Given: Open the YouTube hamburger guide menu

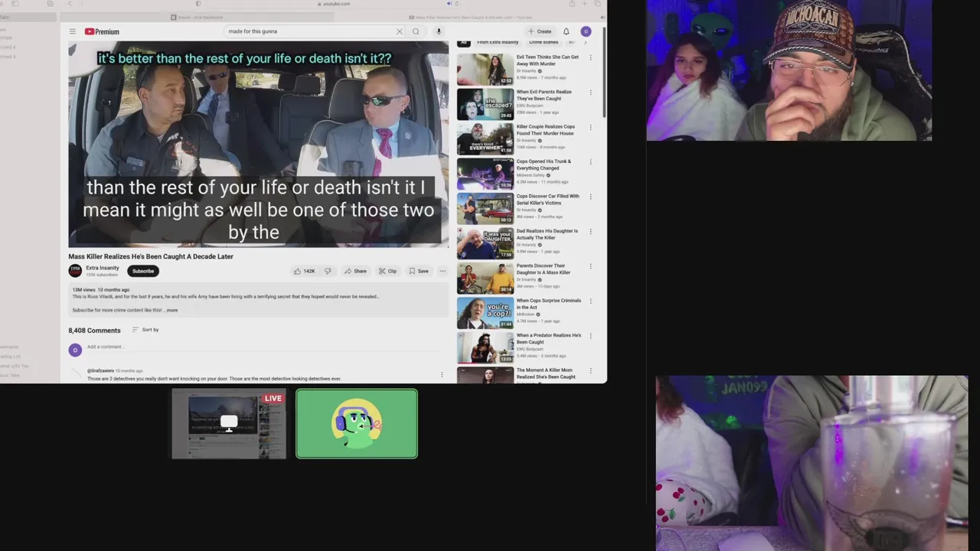Looking at the screenshot, I should [x=72, y=31].
